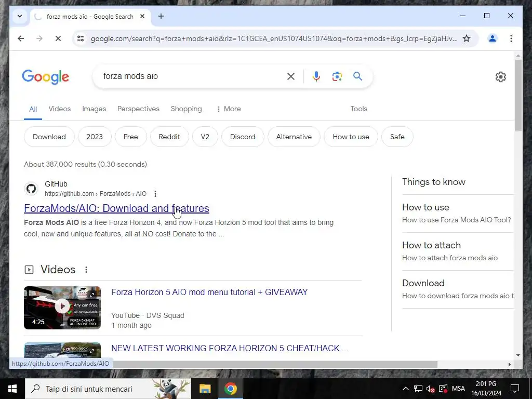Viewport: 532px width, 399px height.
Task: Switch to the Videos tab
Action: 60,109
